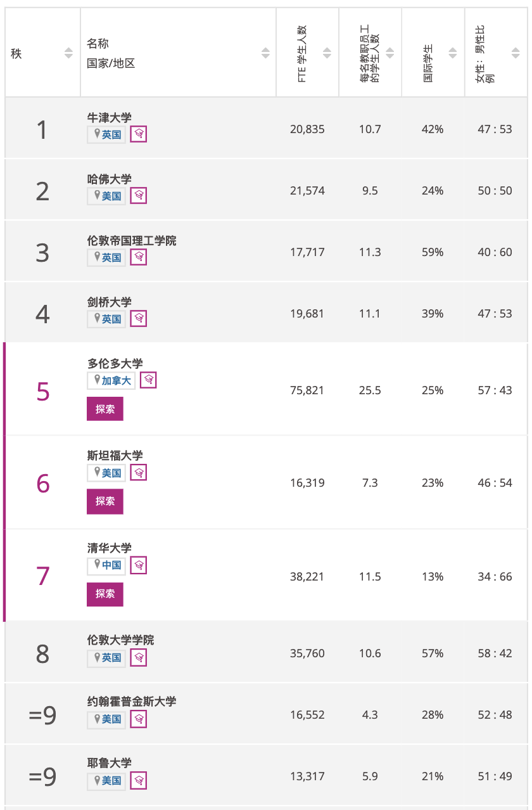Click graduation cap icon in 清华大学 row
The image size is (532, 810).
[x=139, y=565]
